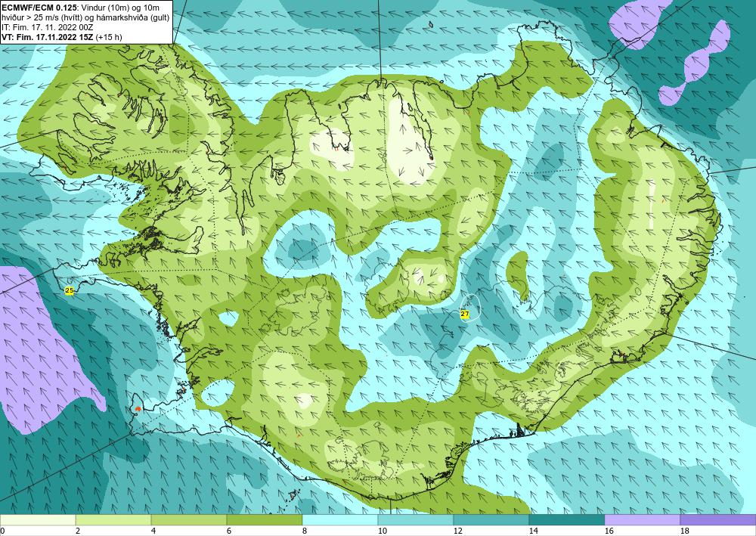Click the legend scale label '8'
Image resolution: width=756 pixels, height=536 pixels.
[x=304, y=531]
